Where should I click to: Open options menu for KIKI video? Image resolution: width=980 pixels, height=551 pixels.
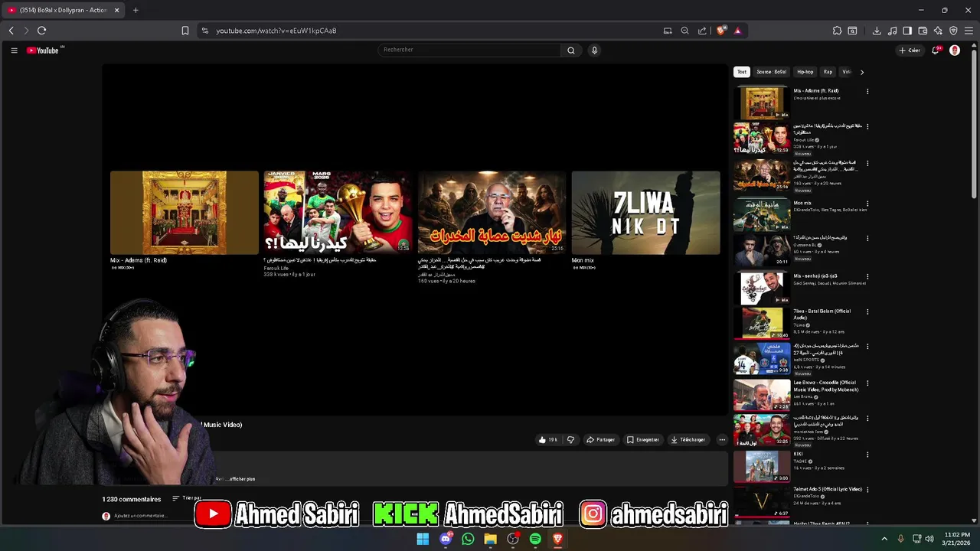(x=867, y=455)
